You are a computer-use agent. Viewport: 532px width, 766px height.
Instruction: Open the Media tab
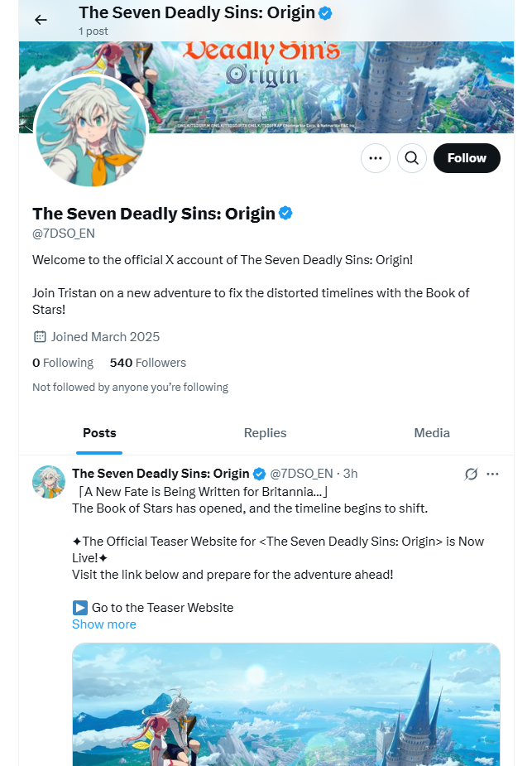click(x=432, y=432)
